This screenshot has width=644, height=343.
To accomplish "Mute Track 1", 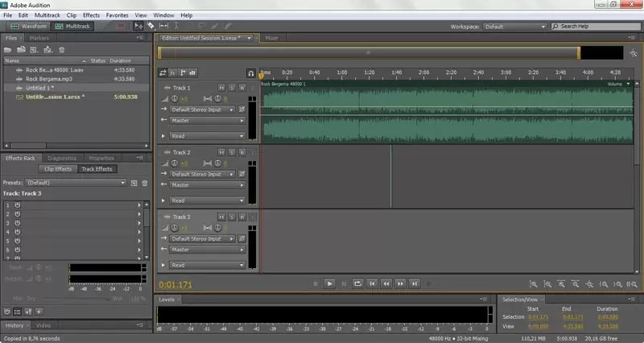I will coord(221,88).
